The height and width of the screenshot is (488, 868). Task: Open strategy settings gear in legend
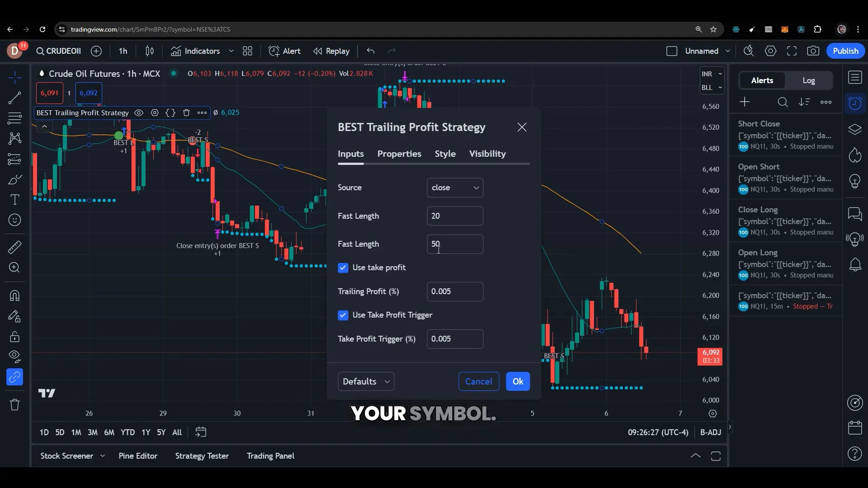(x=155, y=113)
